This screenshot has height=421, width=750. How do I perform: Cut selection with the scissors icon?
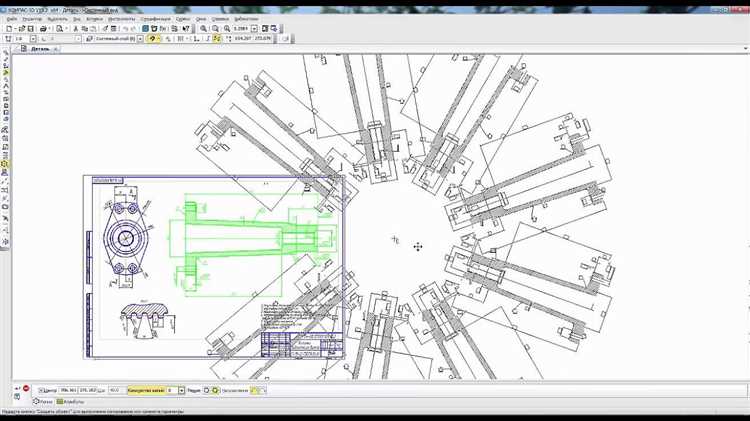(x=76, y=29)
